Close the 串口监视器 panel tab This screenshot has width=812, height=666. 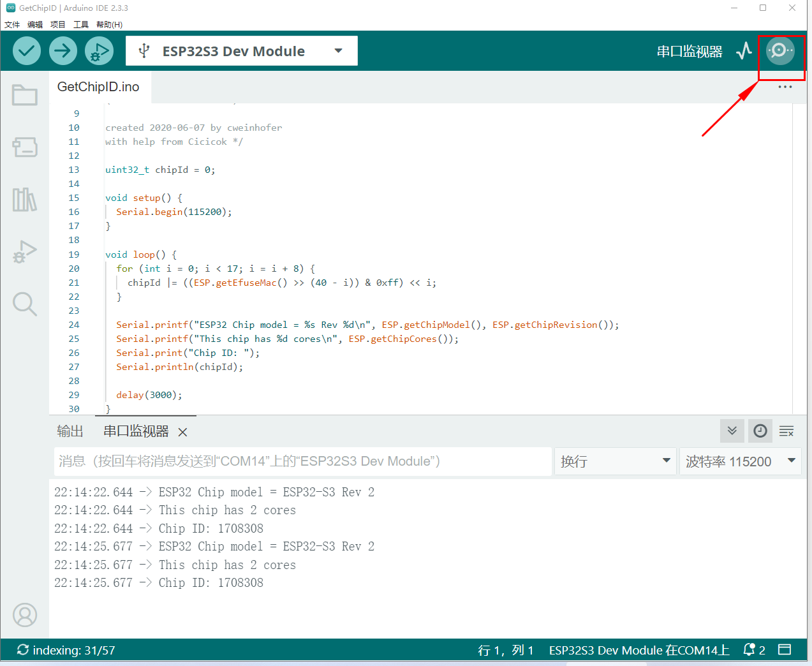pos(182,433)
